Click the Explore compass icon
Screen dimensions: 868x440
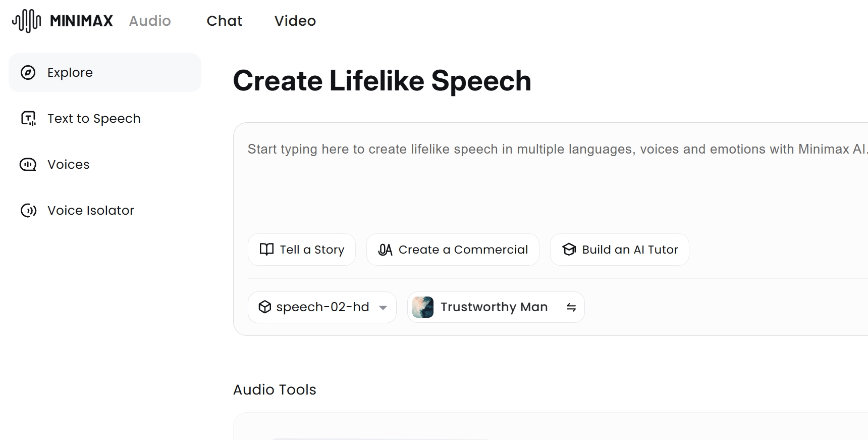[x=28, y=73]
